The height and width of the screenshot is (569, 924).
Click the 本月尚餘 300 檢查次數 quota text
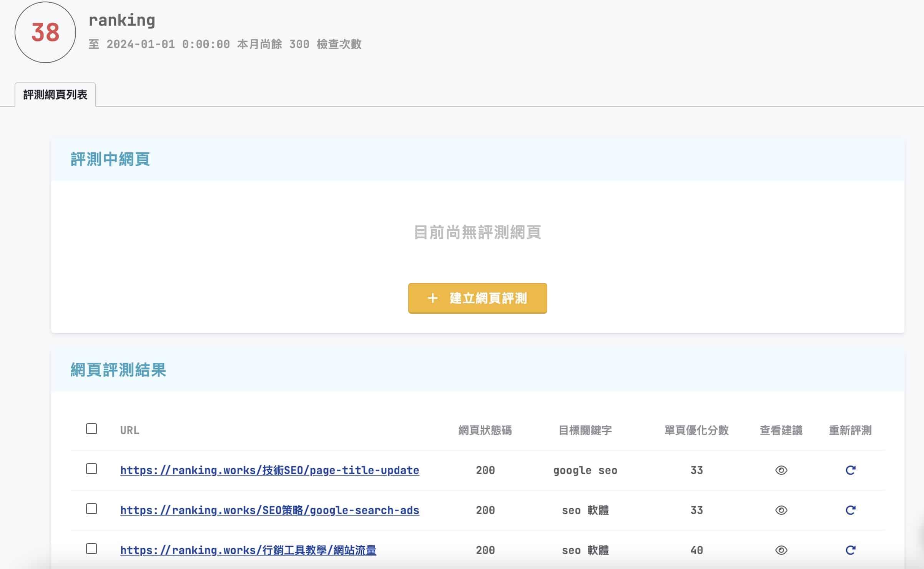pos(299,44)
